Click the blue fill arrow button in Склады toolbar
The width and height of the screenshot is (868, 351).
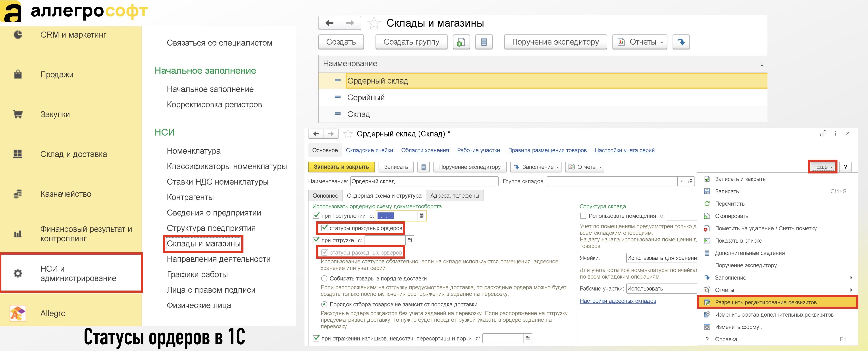[681, 42]
